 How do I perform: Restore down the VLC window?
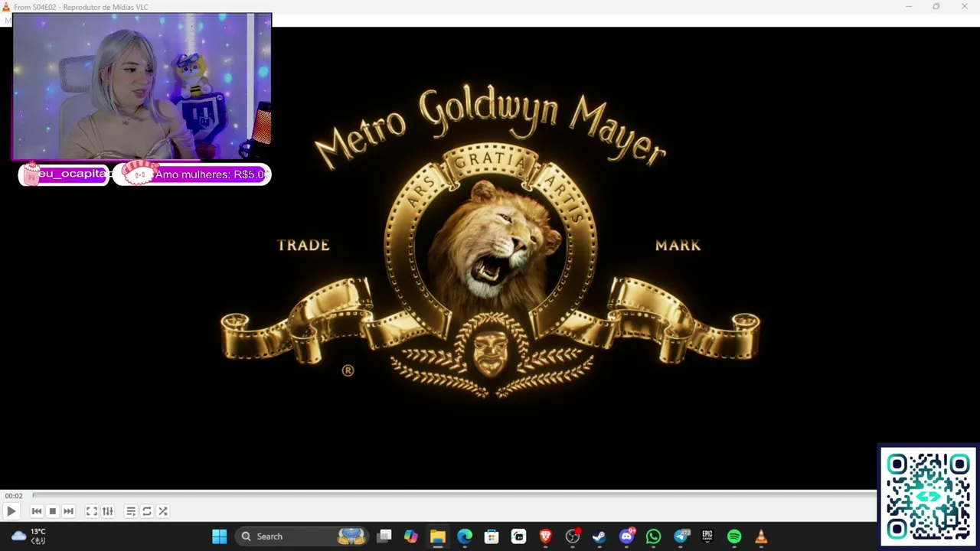point(936,7)
